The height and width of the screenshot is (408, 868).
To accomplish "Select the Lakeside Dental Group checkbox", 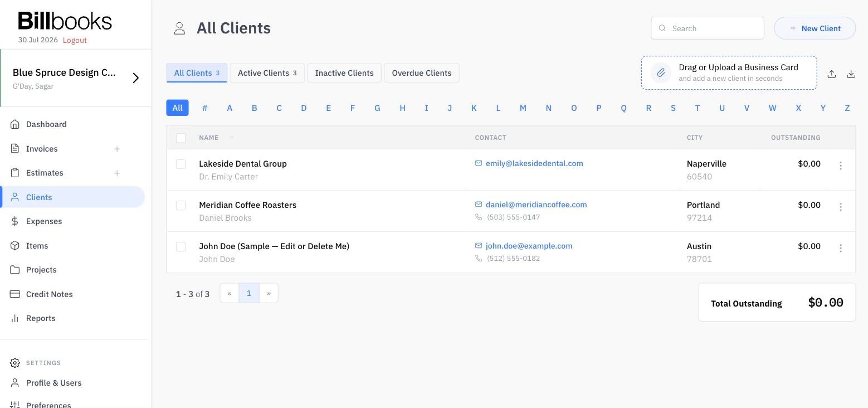I will pos(181,164).
